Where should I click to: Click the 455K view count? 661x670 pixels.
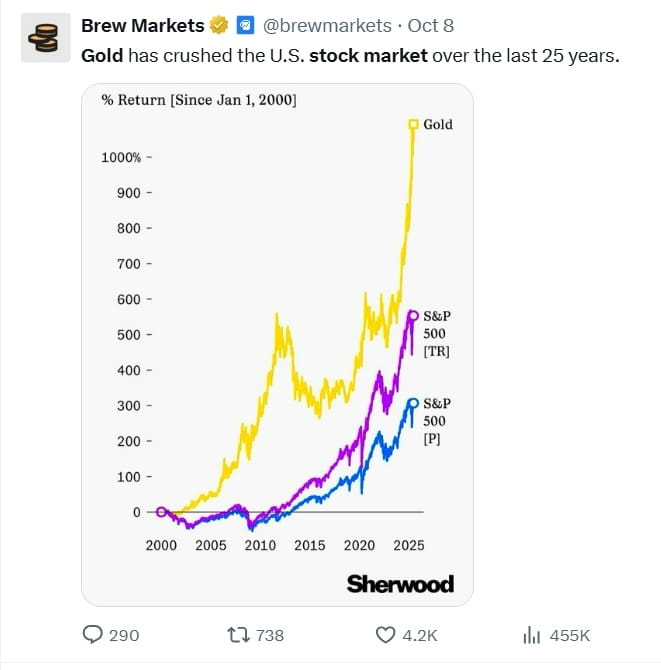[x=570, y=635]
